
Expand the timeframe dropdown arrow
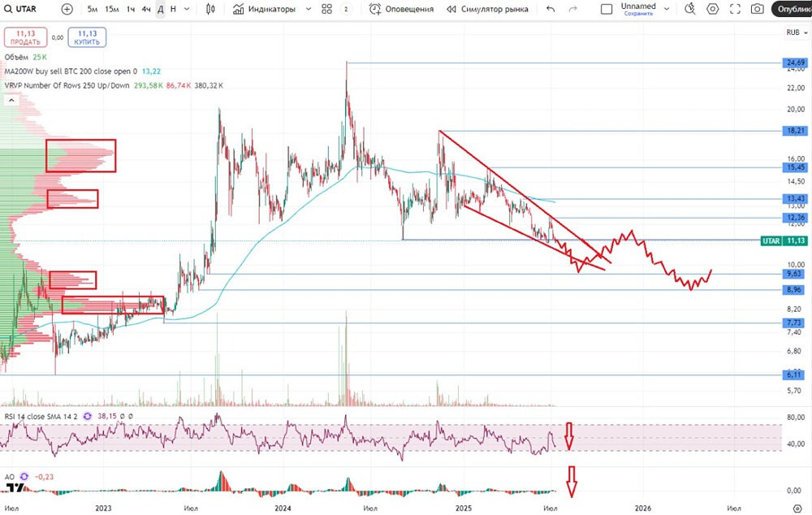(x=187, y=9)
